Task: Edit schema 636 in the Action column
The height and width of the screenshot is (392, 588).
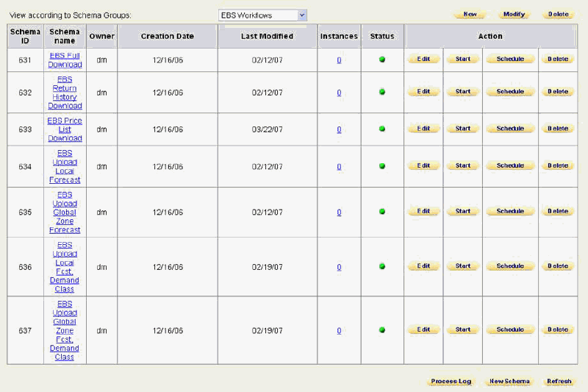Action: tap(424, 266)
